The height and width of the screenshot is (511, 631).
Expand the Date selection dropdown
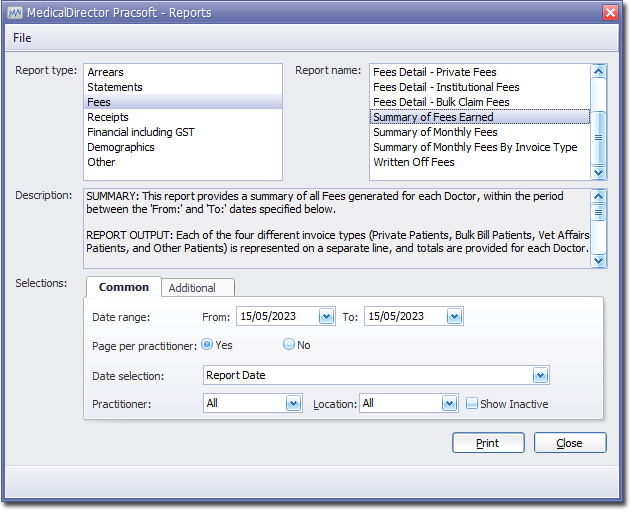[x=540, y=376]
